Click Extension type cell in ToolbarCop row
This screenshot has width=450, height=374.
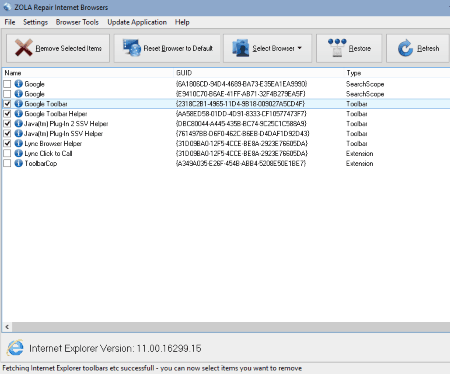click(x=359, y=163)
